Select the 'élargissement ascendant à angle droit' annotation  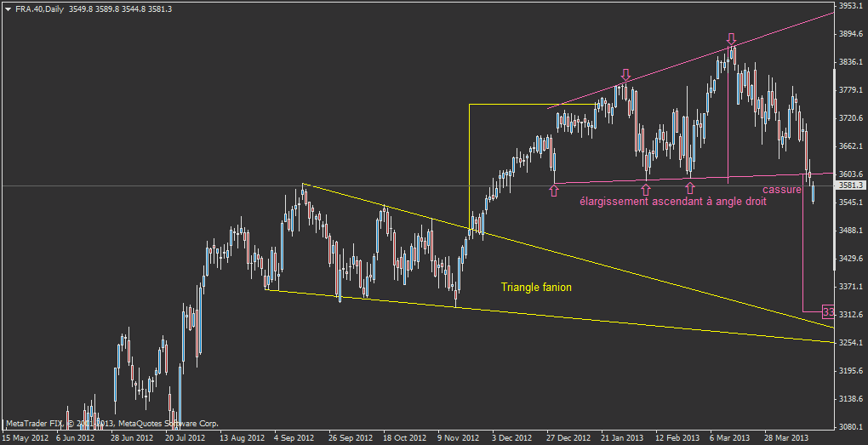point(672,202)
